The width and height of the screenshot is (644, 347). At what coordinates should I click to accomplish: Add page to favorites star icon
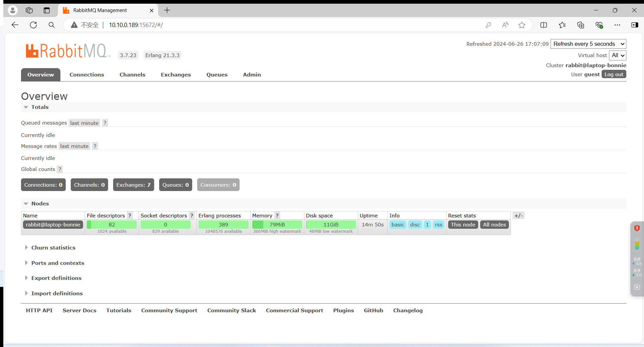pyautogui.click(x=522, y=25)
